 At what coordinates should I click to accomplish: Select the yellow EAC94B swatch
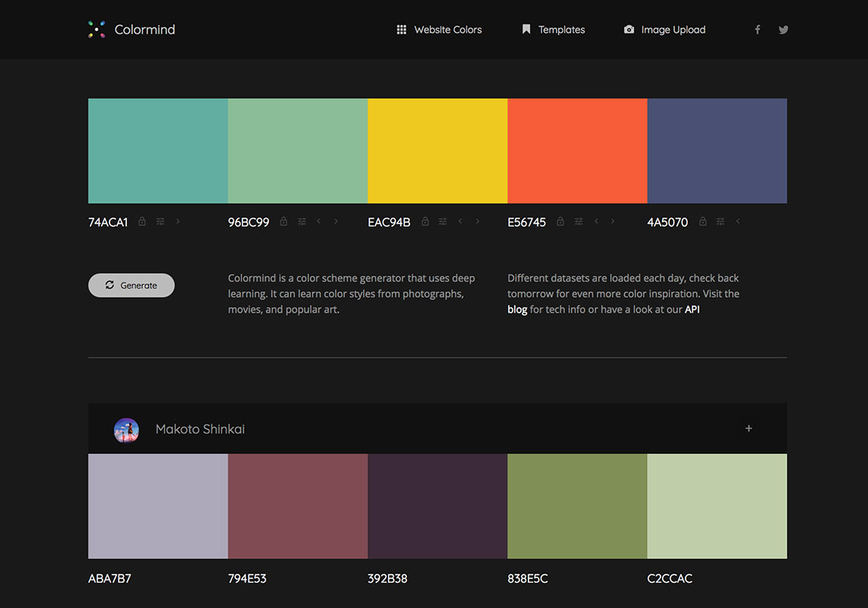437,151
